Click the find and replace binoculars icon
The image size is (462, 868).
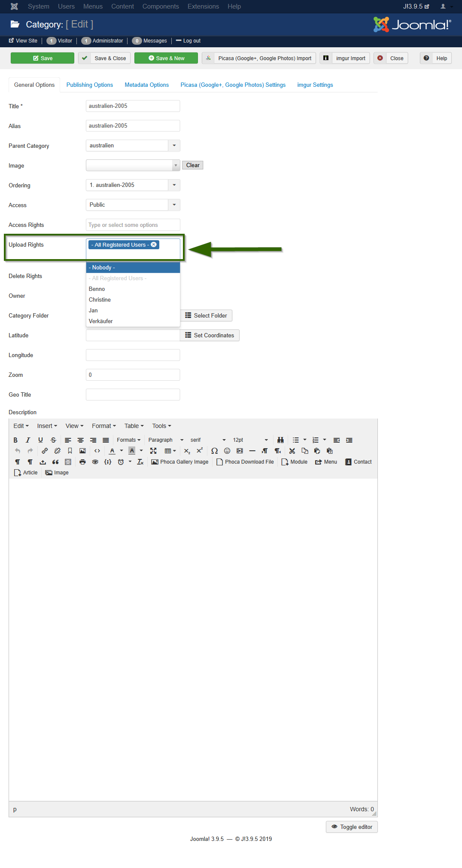[x=280, y=440]
